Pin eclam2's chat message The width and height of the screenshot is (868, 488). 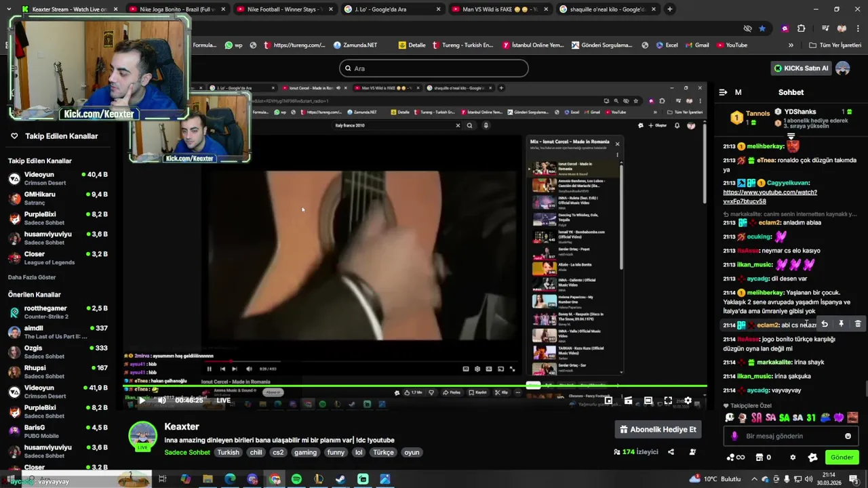841,325
